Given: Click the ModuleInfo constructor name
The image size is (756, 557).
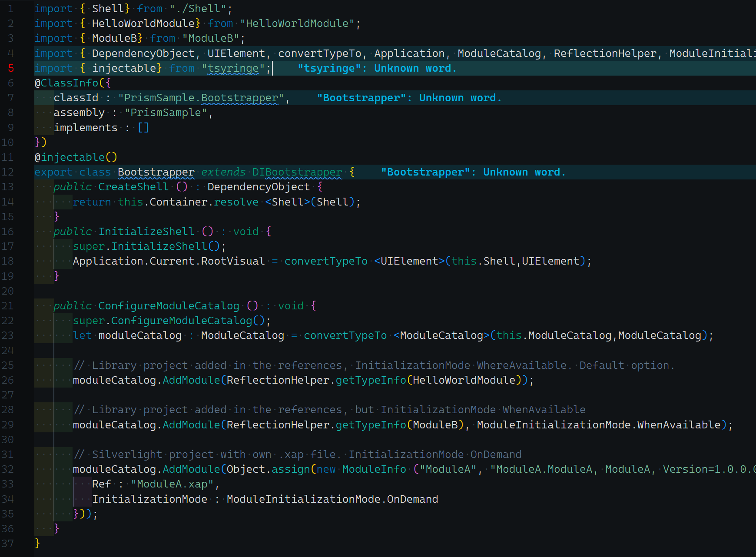Looking at the screenshot, I should 374,469.
